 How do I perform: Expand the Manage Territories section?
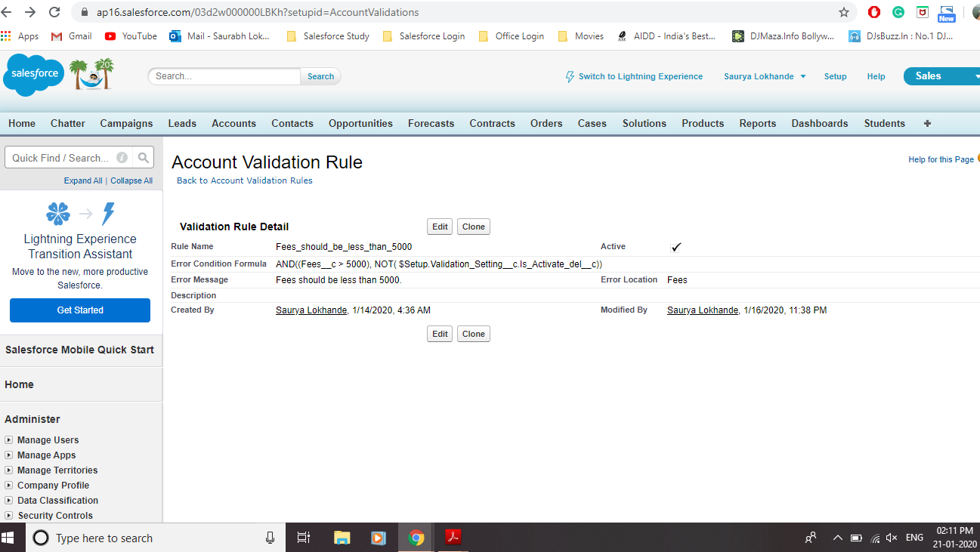9,470
